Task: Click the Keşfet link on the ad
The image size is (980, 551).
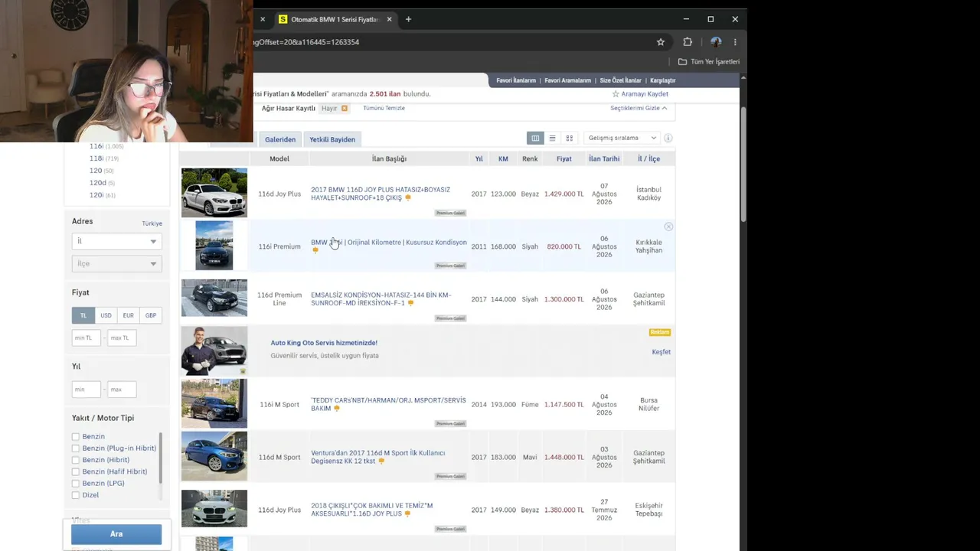Action: click(661, 352)
